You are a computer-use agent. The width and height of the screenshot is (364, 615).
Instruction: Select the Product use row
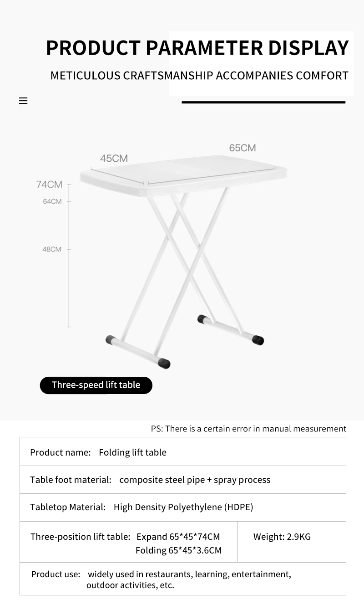183,579
